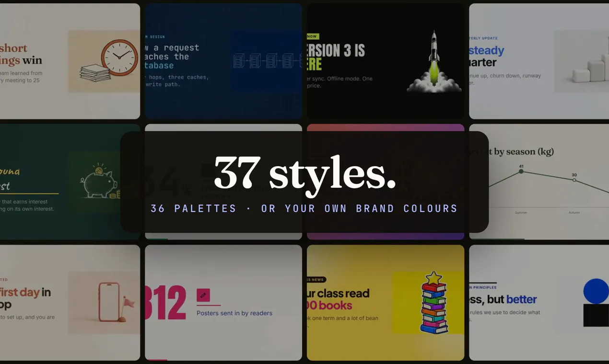The width and height of the screenshot is (609, 364).
Task: Click the rocket illustration
Action: 434,61
